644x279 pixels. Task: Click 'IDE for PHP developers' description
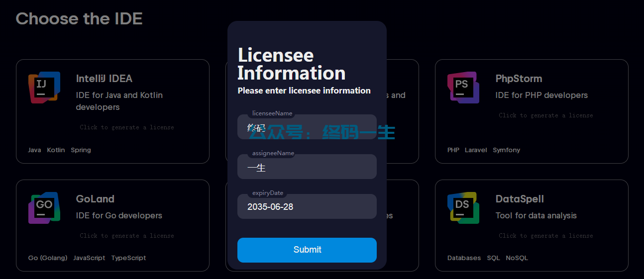[x=541, y=95]
